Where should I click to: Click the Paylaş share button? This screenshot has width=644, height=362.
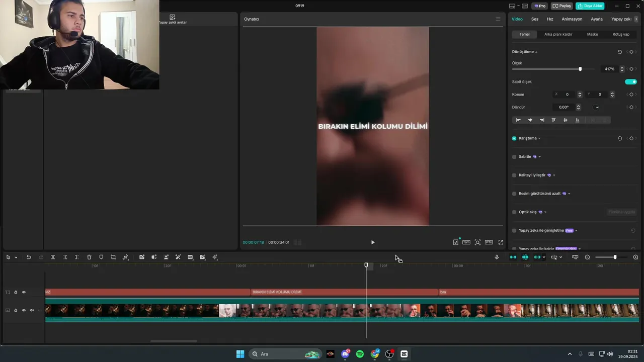point(561,6)
